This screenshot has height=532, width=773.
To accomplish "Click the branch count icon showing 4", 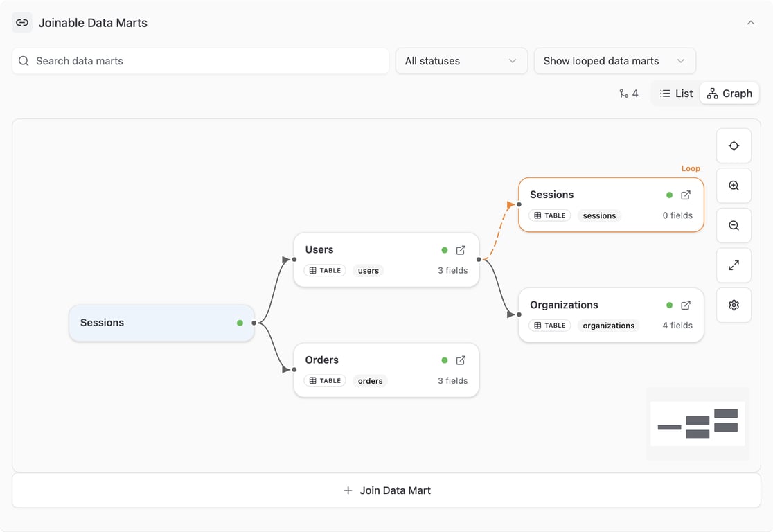I will point(623,94).
